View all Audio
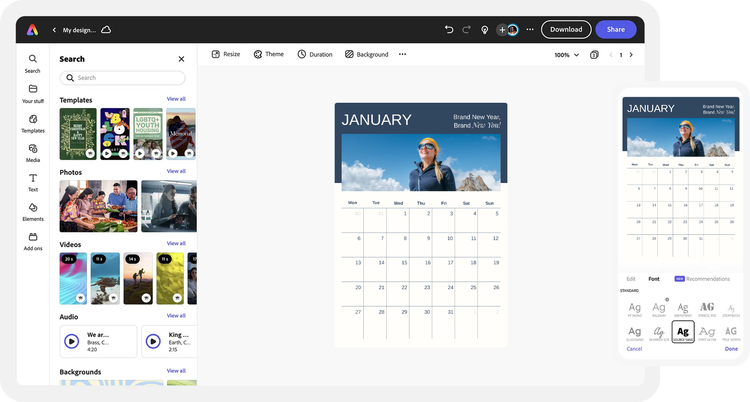The width and height of the screenshot is (750, 402). pos(176,315)
